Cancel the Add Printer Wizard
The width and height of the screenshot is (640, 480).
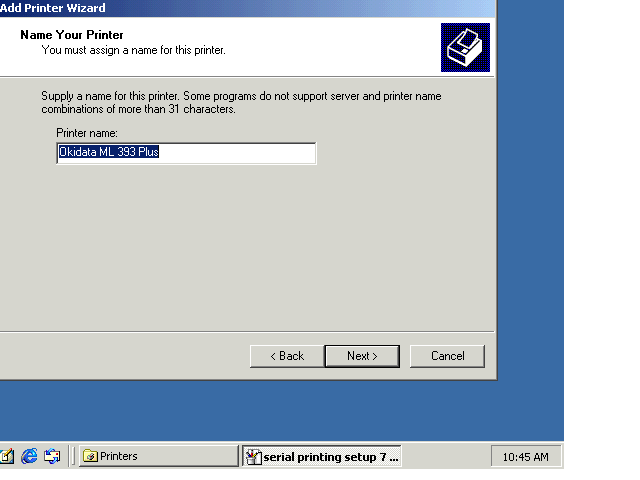tap(447, 356)
